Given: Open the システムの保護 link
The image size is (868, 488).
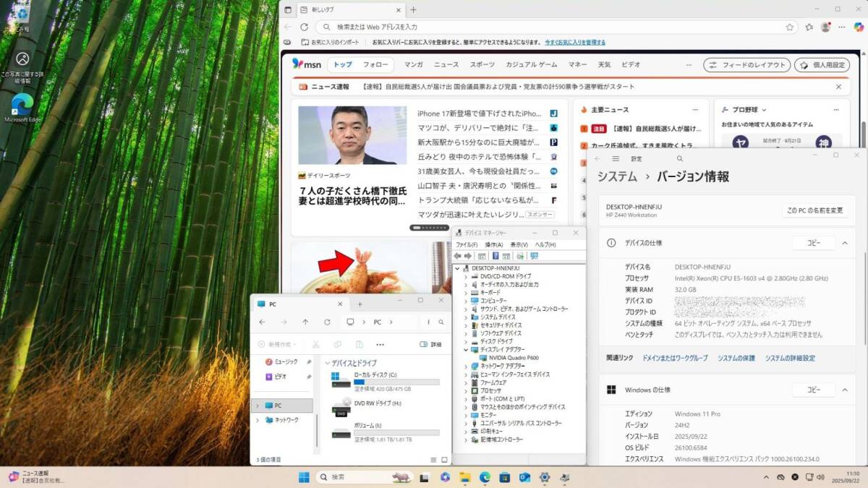Looking at the screenshot, I should pyautogui.click(x=736, y=358).
